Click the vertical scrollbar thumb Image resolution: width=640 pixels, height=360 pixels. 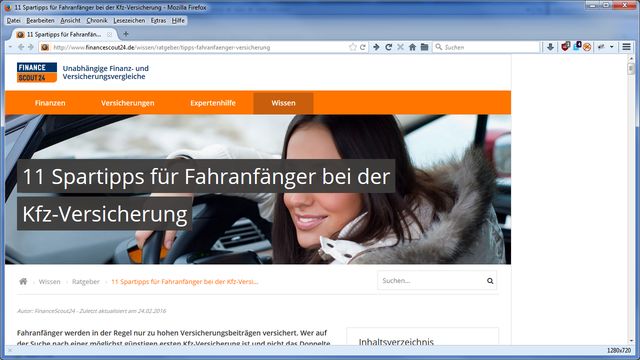click(631, 68)
